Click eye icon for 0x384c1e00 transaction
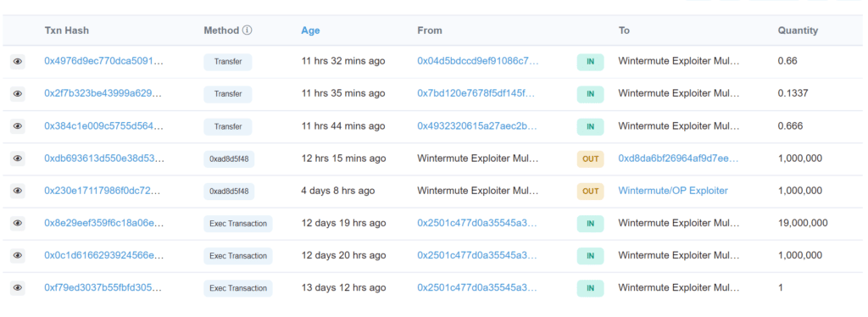 (x=18, y=126)
